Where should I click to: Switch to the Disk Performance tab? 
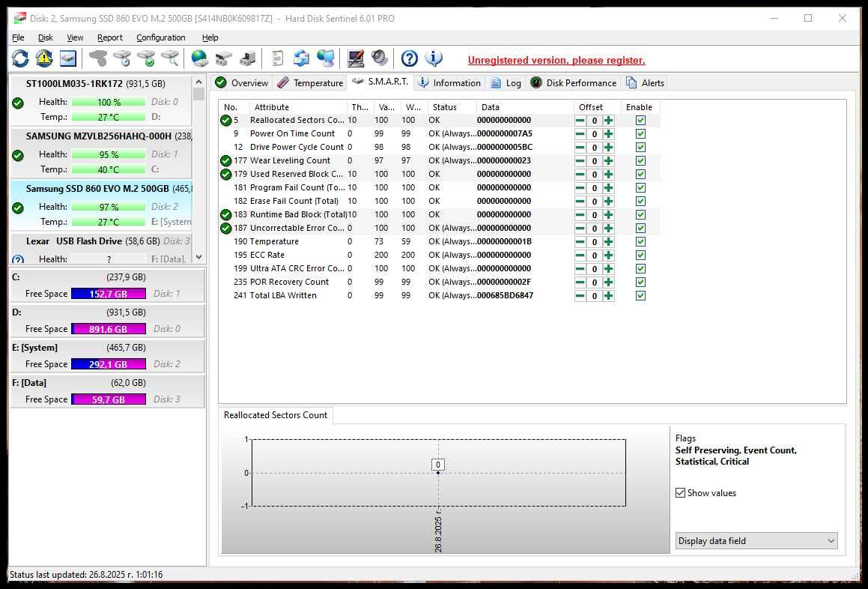(x=574, y=82)
